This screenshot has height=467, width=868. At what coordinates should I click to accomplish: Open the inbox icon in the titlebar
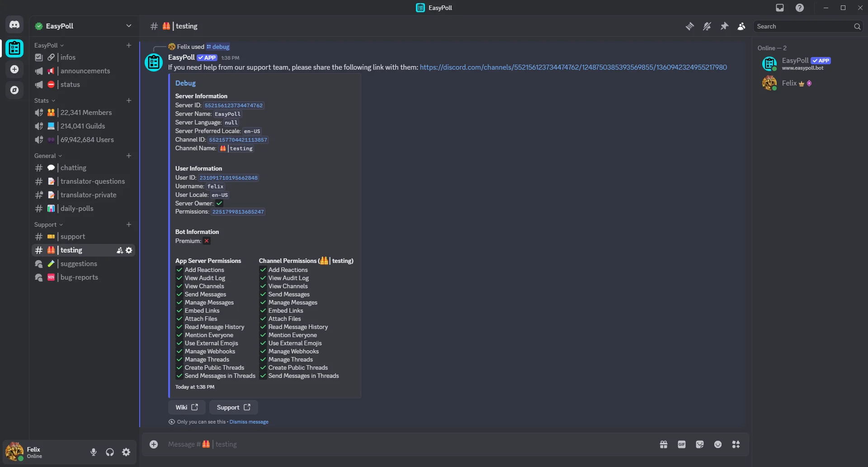click(x=780, y=8)
